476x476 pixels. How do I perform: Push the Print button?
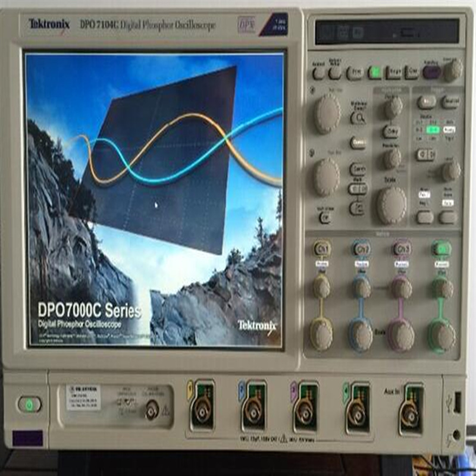[x=355, y=72]
